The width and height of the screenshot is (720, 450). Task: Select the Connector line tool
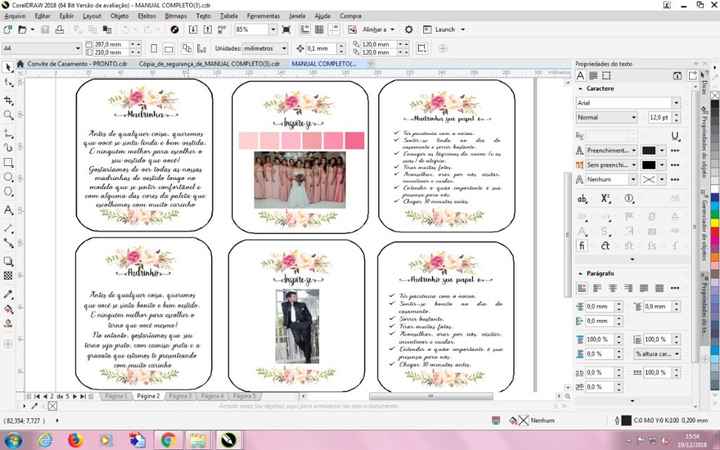(x=8, y=243)
